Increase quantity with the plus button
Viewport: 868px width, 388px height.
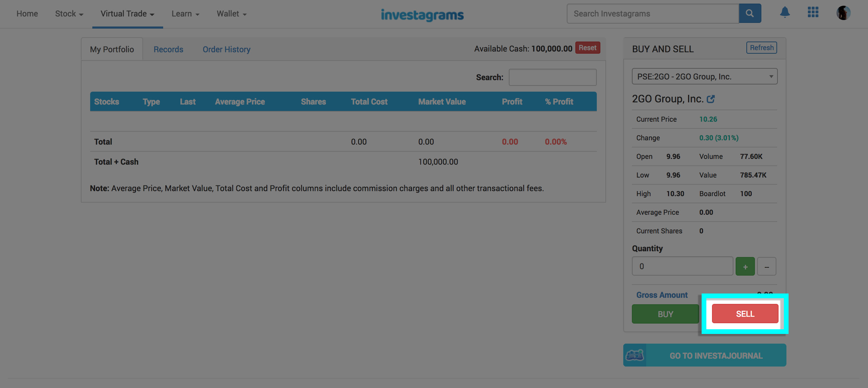click(x=745, y=267)
